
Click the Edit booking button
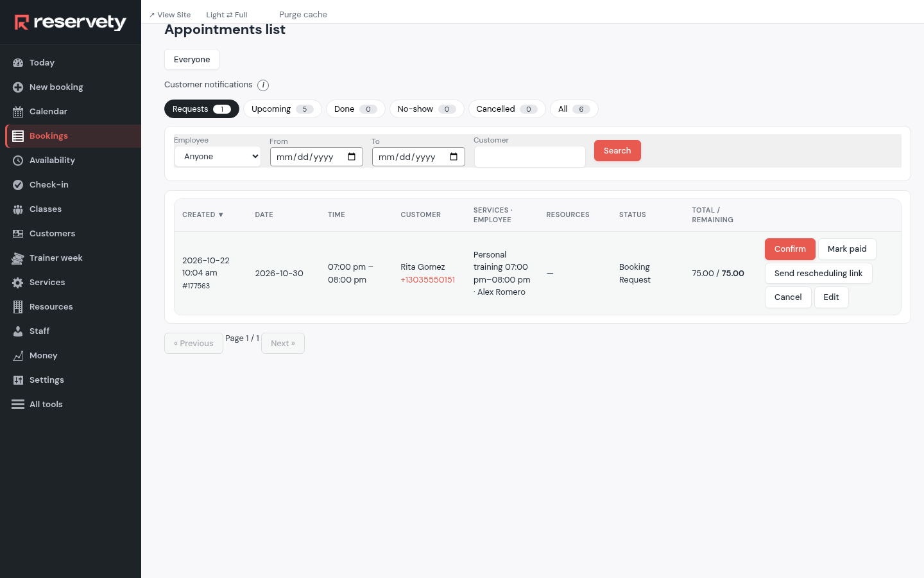pos(832,297)
